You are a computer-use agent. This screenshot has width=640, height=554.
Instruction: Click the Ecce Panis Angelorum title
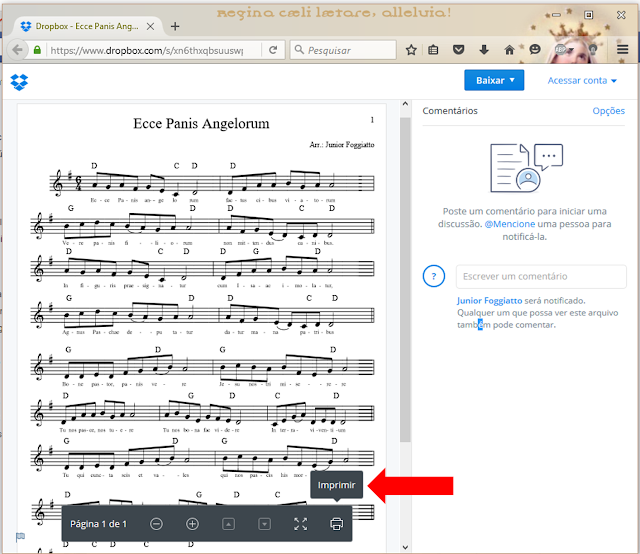pyautogui.click(x=201, y=123)
